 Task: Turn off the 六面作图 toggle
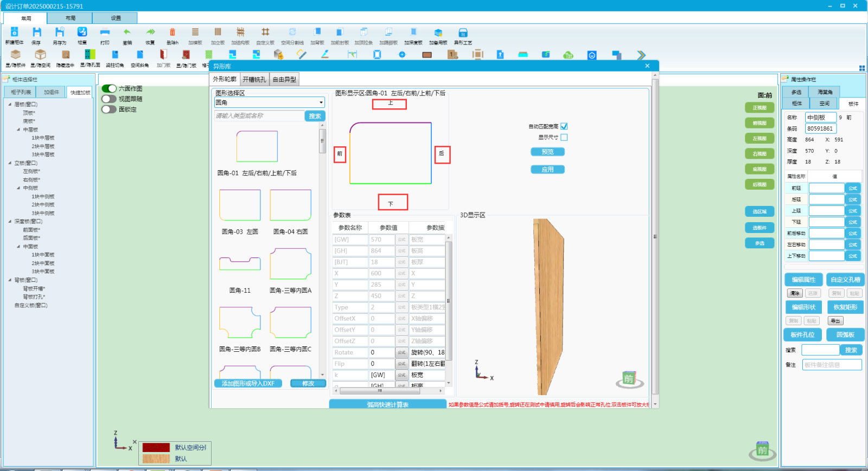tap(109, 88)
